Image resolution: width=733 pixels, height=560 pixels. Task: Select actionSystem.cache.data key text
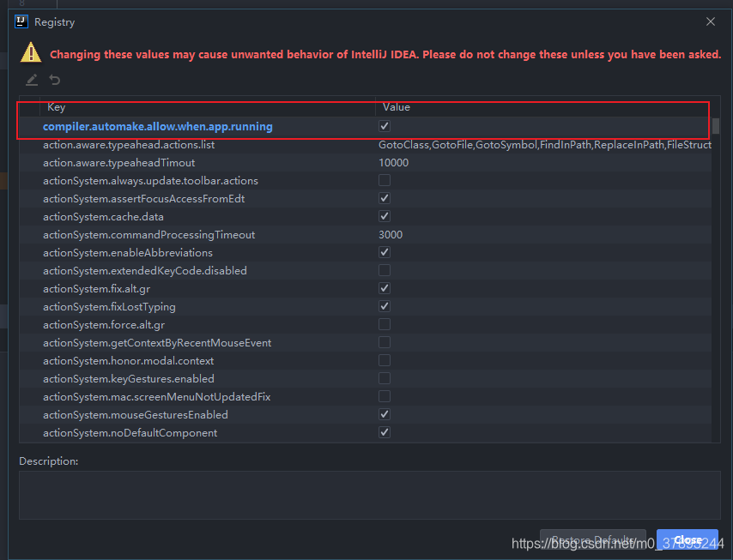tap(103, 217)
